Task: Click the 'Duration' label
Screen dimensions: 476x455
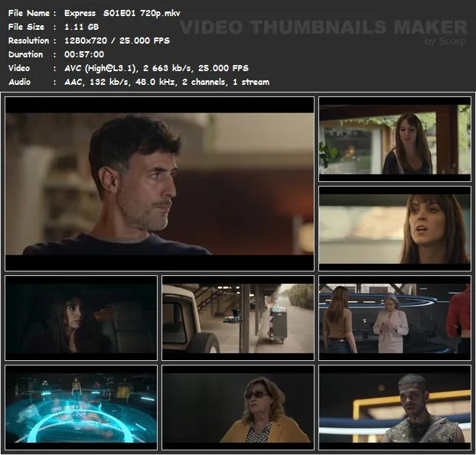Action: (25, 54)
